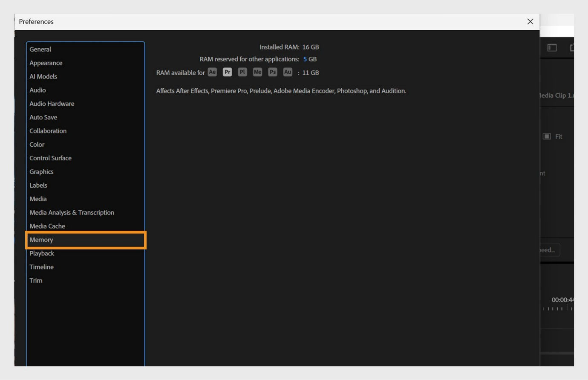Select the Au Audition icon
This screenshot has width=588, height=380.
[288, 72]
